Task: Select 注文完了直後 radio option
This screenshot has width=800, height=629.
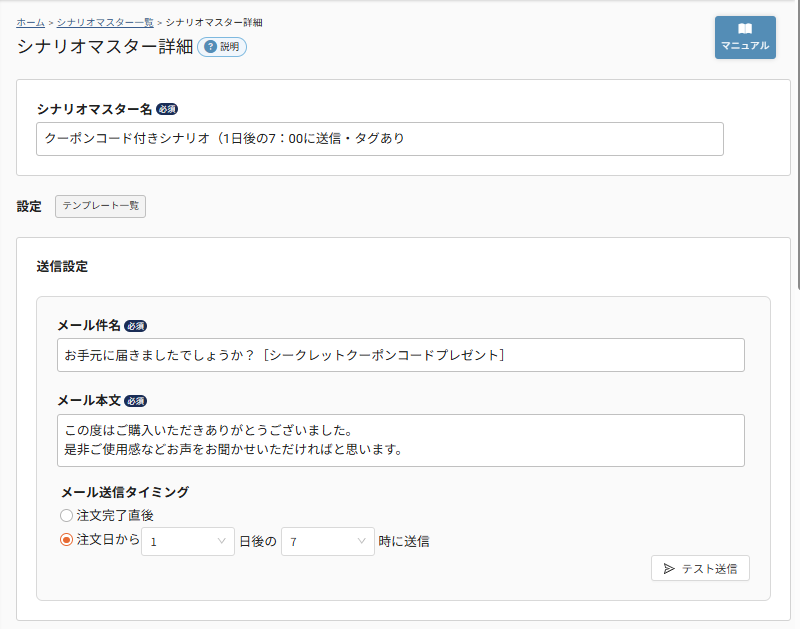Action: pyautogui.click(x=67, y=515)
